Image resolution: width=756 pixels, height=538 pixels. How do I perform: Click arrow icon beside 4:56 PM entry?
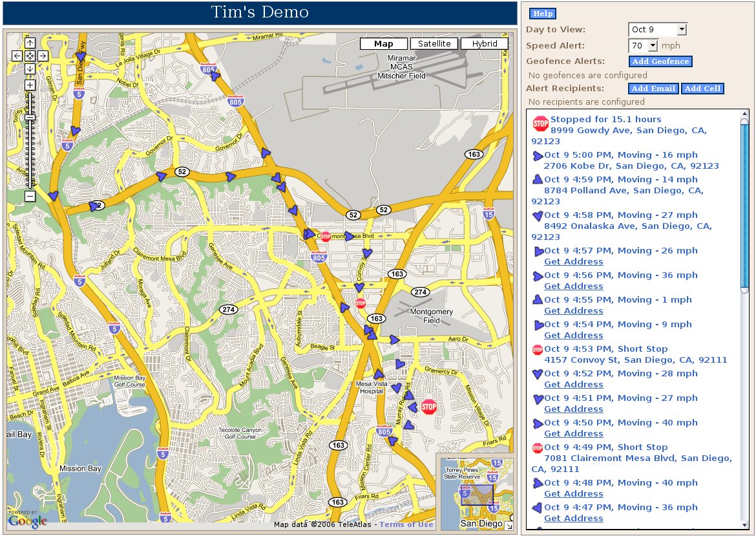point(538,276)
